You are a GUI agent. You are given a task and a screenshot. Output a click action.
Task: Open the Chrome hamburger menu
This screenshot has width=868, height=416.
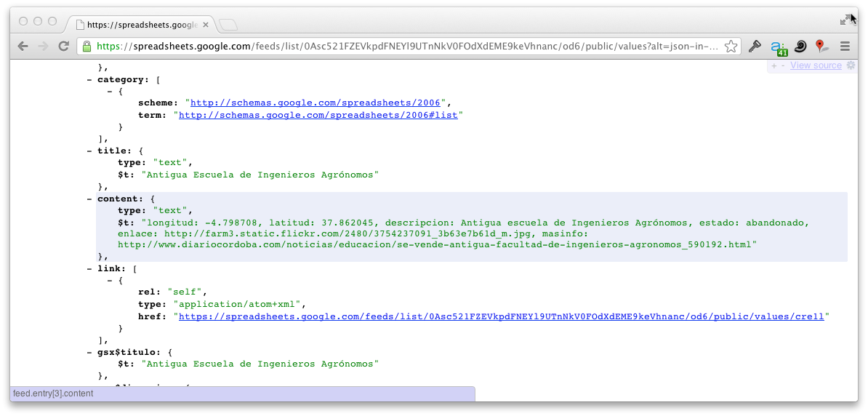point(845,47)
